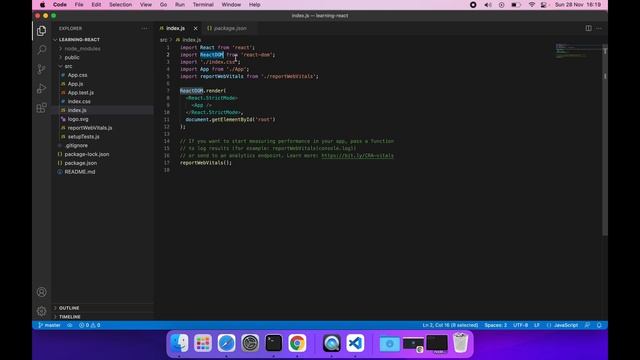Image resolution: width=640 pixels, height=360 pixels.
Task: Open the Edit menu
Action: click(96, 5)
